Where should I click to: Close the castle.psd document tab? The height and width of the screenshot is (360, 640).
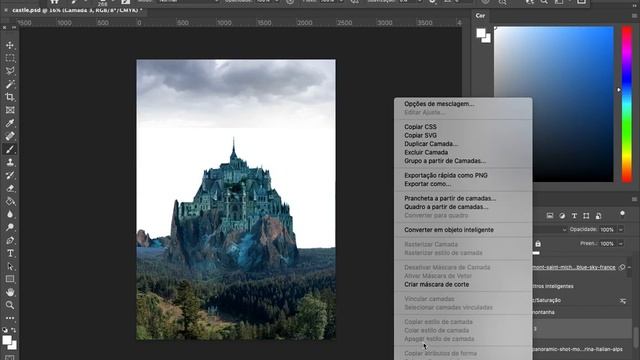[x=5, y=10]
